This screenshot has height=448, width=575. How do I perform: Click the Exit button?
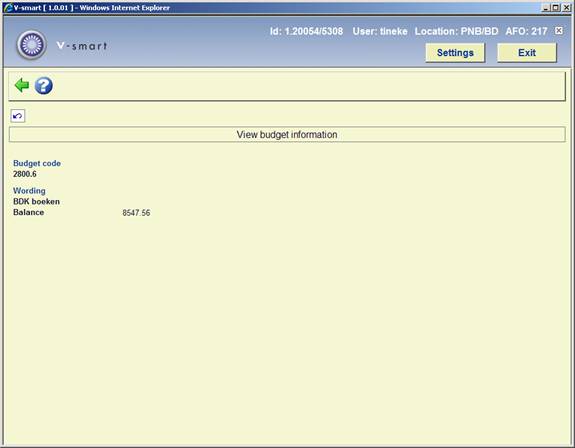tap(527, 52)
